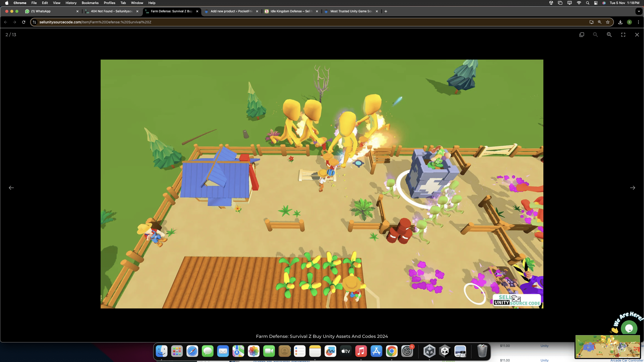Close the WhatsApp tab
Screen dimensions: 644x362
[x=77, y=11]
